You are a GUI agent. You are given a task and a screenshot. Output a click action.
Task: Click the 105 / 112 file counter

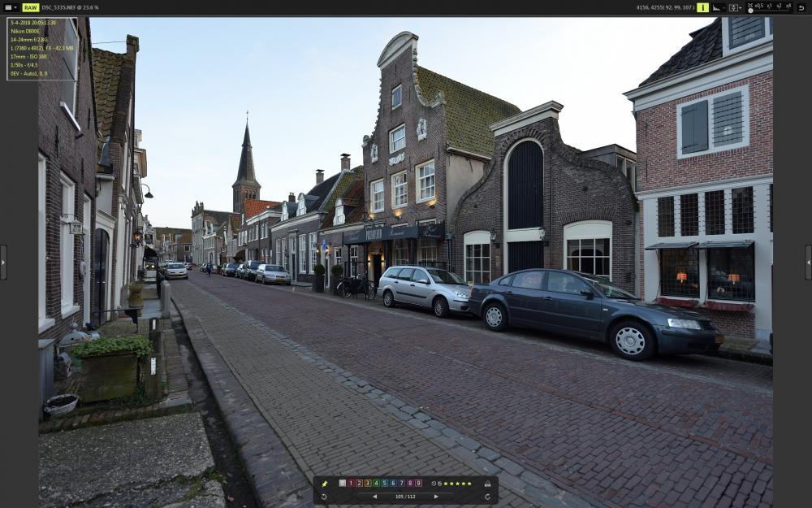coord(405,497)
